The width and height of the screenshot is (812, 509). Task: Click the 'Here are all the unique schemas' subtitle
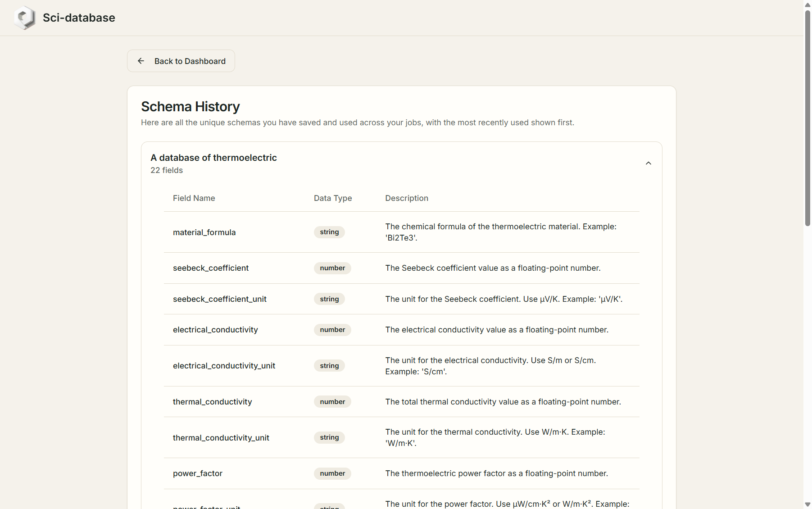[x=358, y=123]
